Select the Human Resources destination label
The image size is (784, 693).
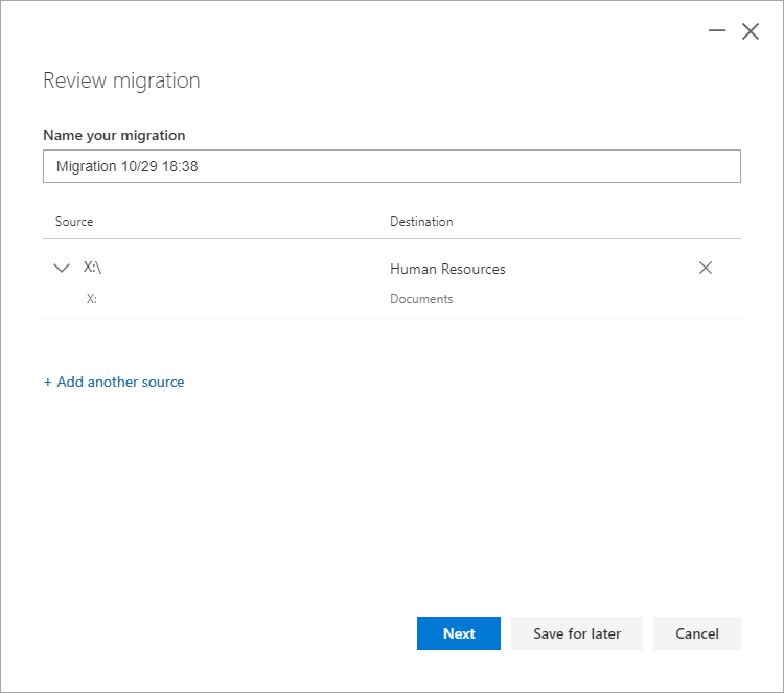[447, 269]
